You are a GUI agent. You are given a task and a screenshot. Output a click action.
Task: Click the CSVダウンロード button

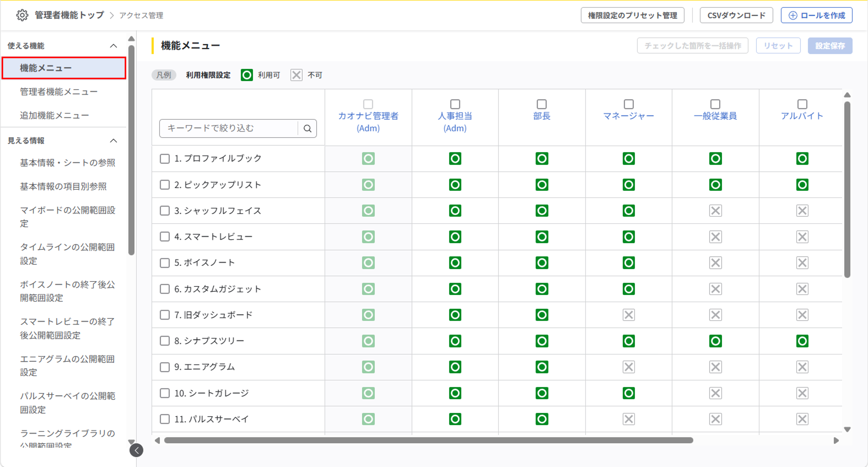coord(736,16)
